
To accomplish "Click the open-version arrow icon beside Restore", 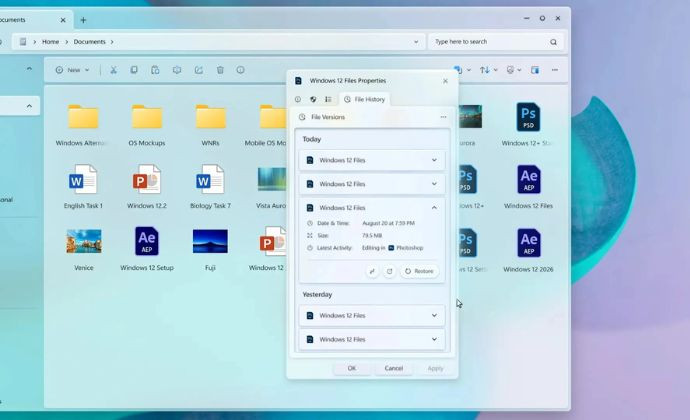I will pos(372,271).
